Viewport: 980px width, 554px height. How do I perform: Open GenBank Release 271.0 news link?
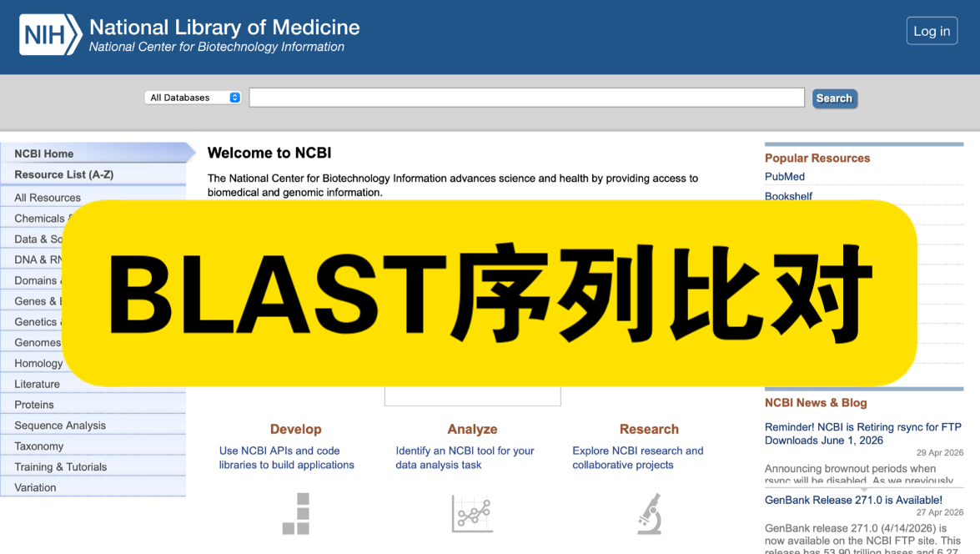853,500
